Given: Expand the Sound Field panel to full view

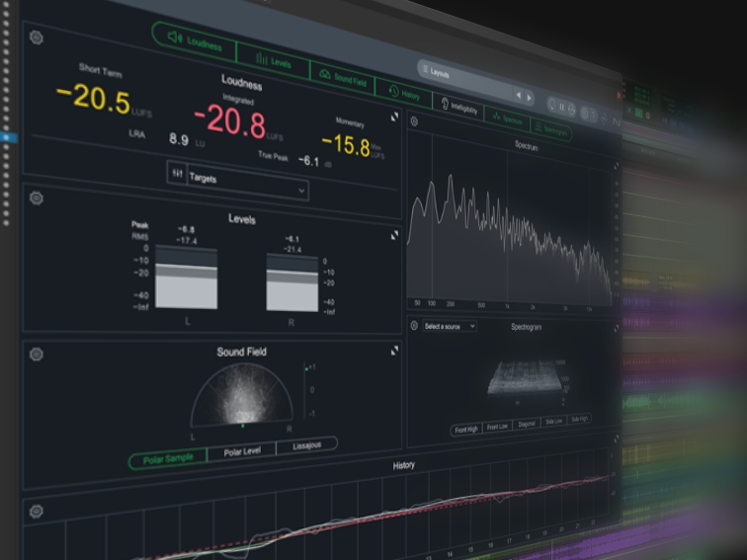Looking at the screenshot, I should (x=394, y=351).
